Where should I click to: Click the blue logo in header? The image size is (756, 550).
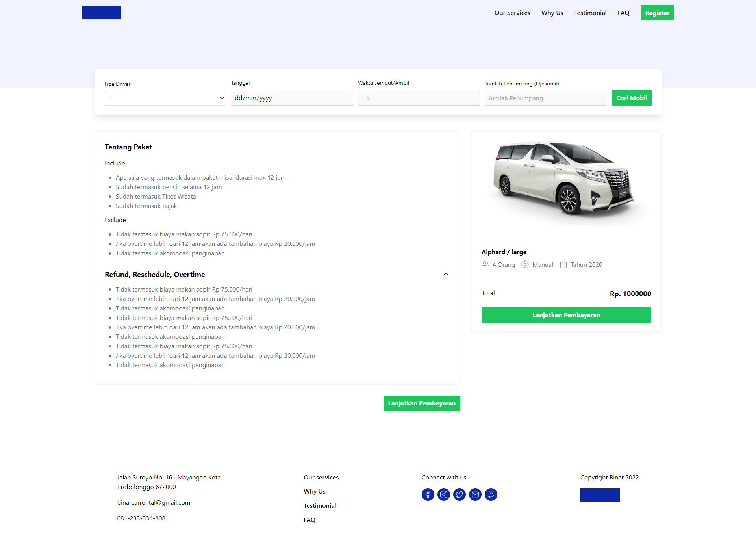pos(102,13)
